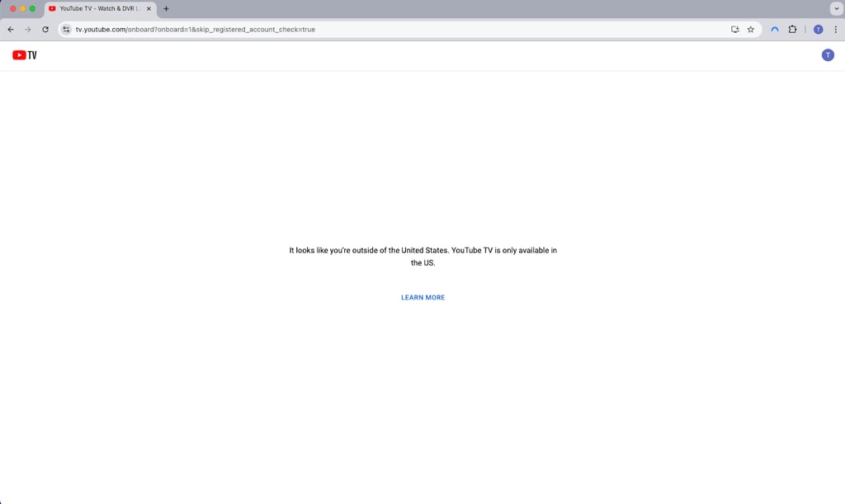Select the YouTube TV browser tab

pyautogui.click(x=100, y=8)
